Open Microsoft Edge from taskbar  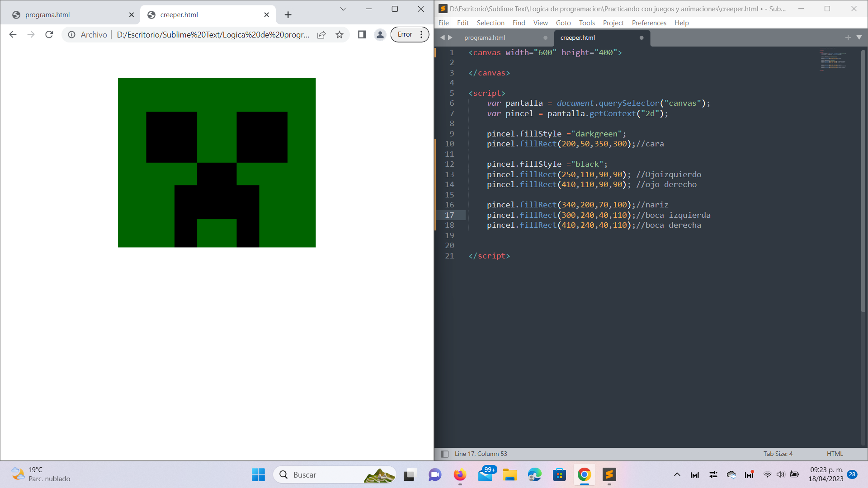(x=534, y=474)
